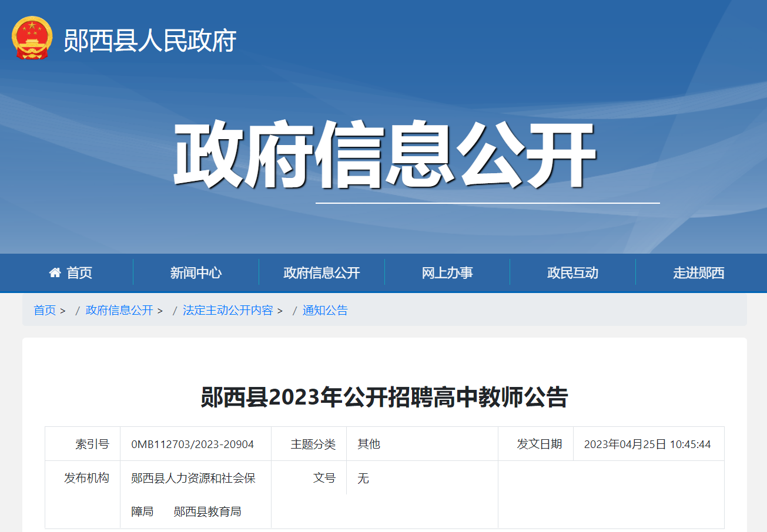Select the 郧西县教育局 publisher text

(x=207, y=511)
